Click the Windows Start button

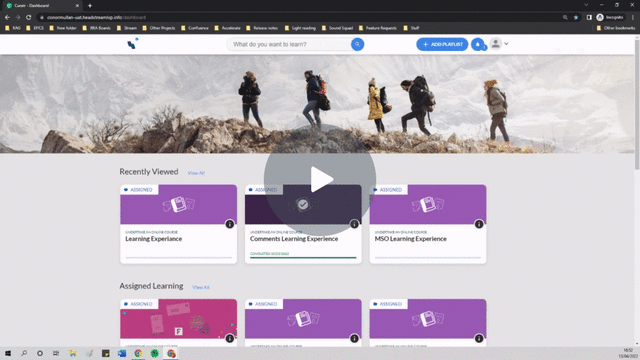[8, 353]
